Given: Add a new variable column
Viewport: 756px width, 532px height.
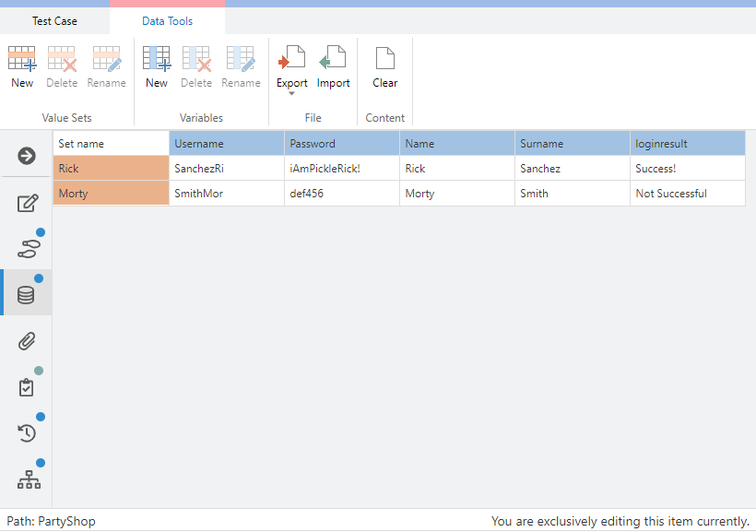Looking at the screenshot, I should click(157, 67).
